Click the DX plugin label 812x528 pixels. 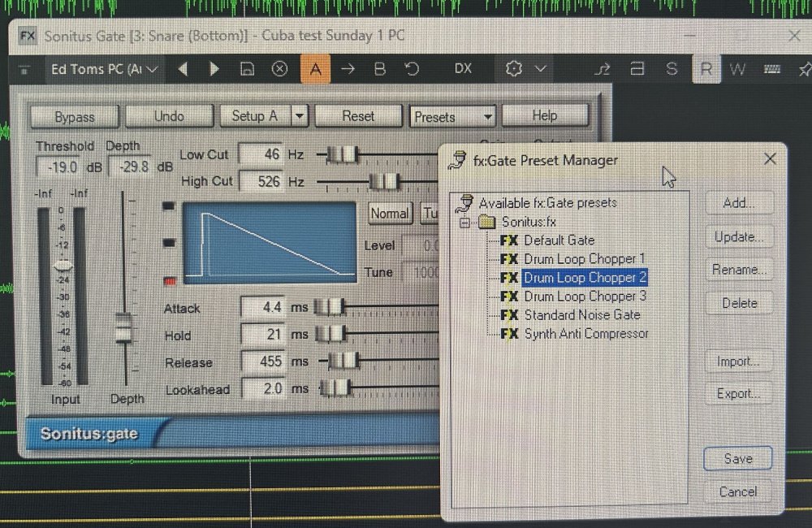click(463, 69)
